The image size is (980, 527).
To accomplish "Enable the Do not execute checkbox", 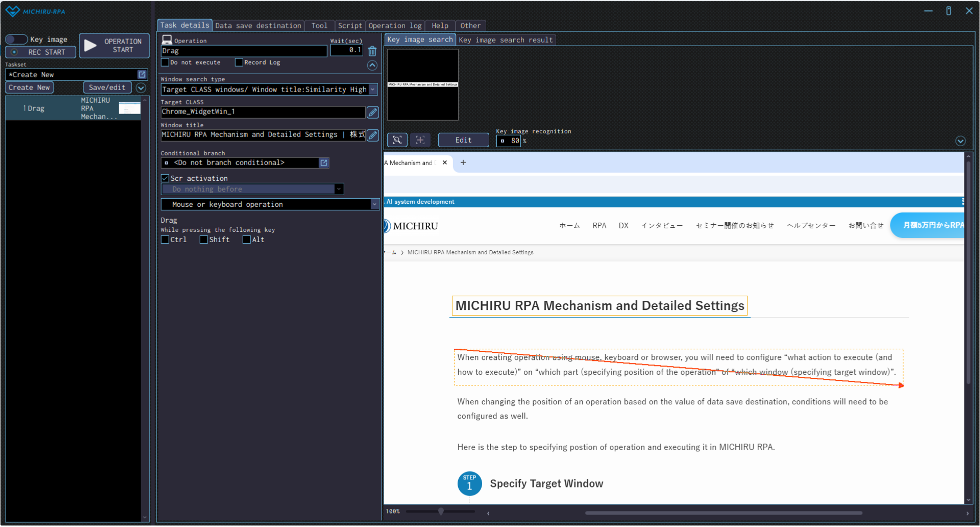I will (165, 63).
